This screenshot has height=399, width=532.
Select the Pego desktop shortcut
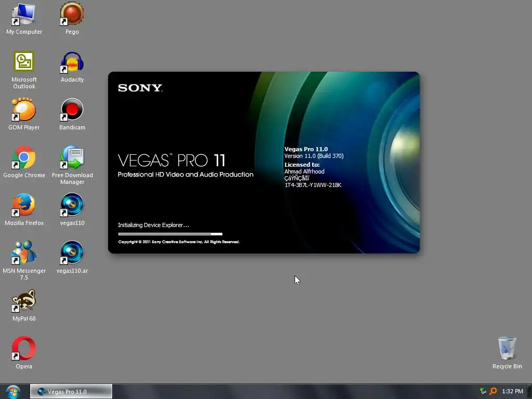[x=72, y=19]
